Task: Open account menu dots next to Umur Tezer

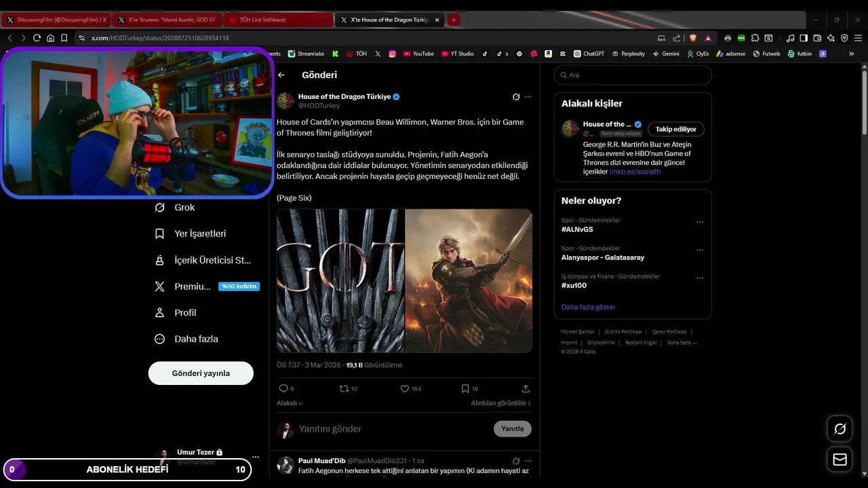Action: (256, 457)
